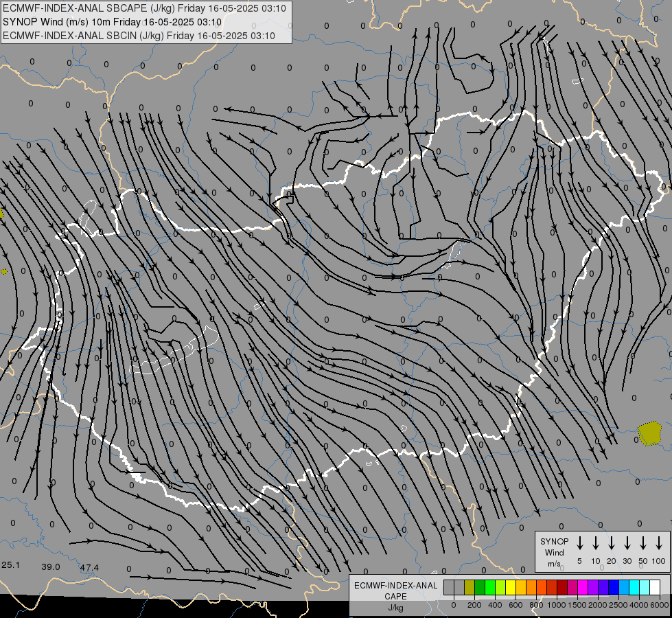Pick the pure dark blue CAPE swatch

point(614,587)
